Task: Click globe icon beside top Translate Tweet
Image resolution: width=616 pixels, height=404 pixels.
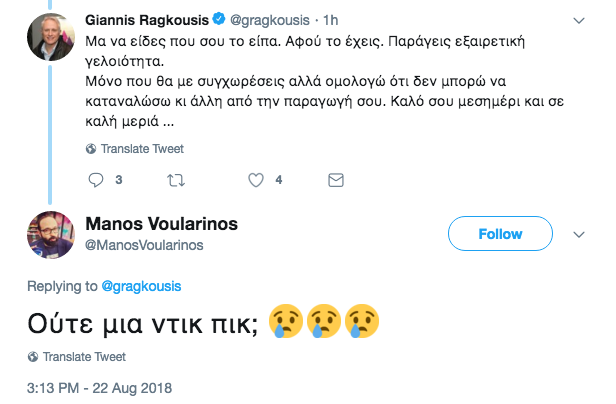Action: (91, 149)
